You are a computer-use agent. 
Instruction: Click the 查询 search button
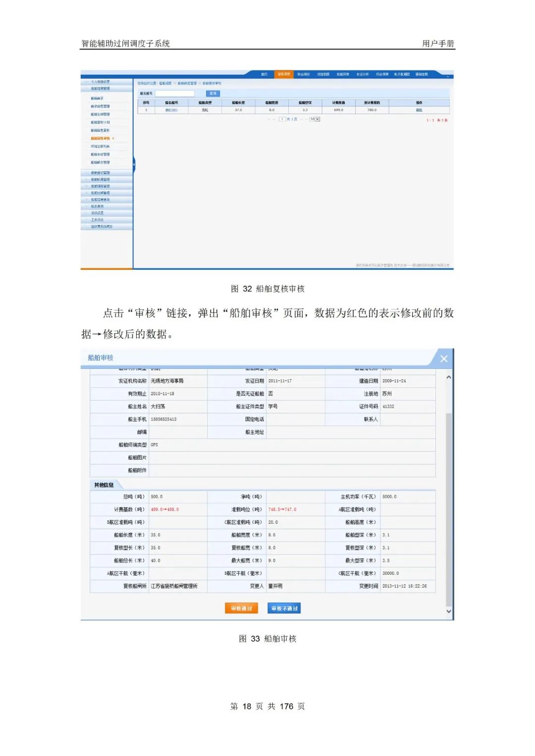[x=213, y=93]
